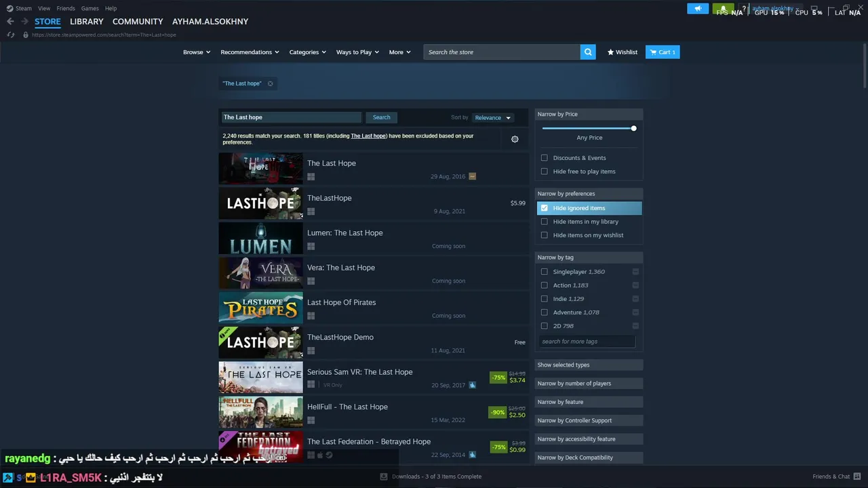
Task: Click the Search button beside the term field
Action: [x=382, y=117]
